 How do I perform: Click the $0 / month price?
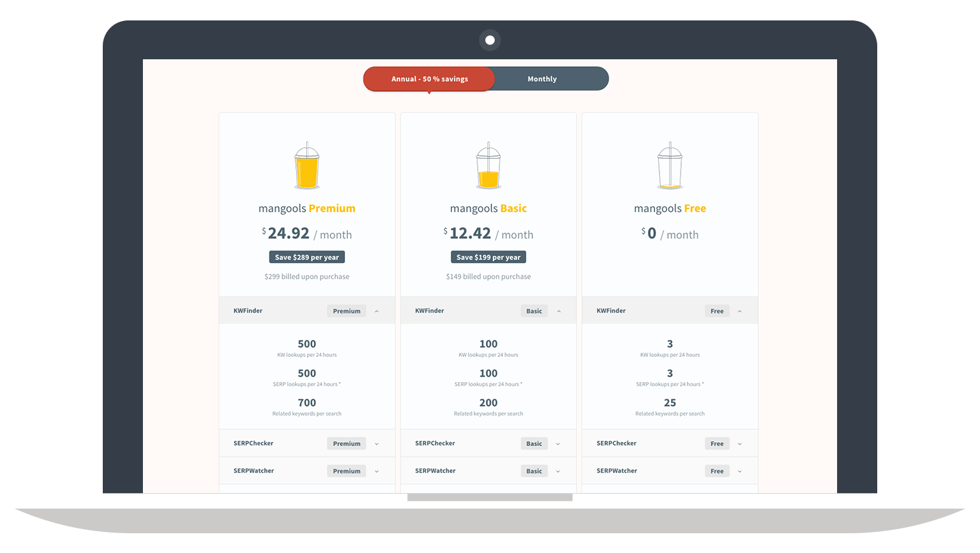click(x=670, y=234)
